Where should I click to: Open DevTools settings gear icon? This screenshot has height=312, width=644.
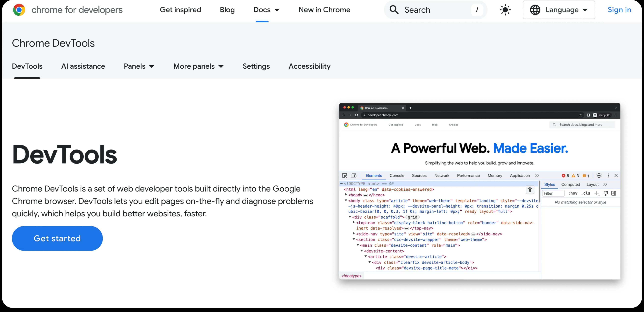[599, 175]
